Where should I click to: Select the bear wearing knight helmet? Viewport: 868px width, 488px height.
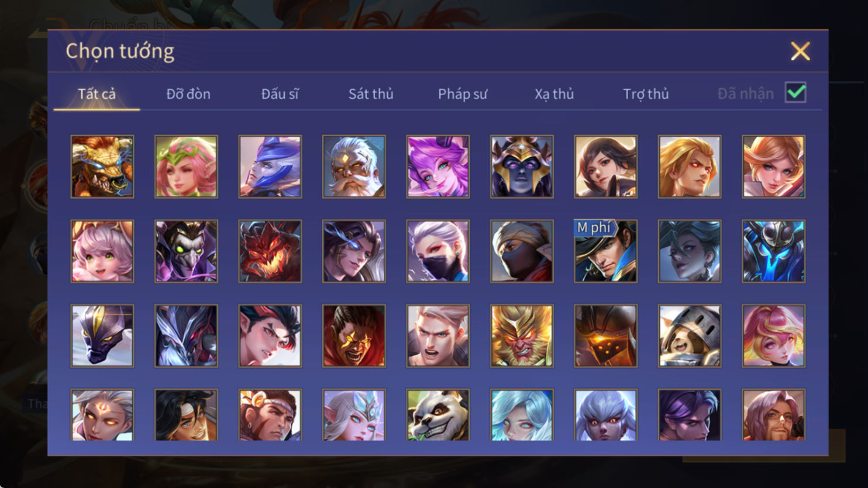coord(690,336)
